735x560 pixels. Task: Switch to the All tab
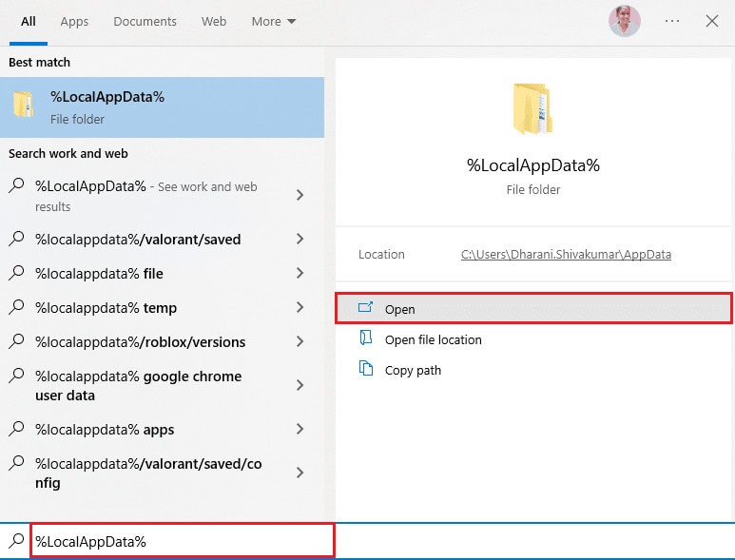coord(29,22)
